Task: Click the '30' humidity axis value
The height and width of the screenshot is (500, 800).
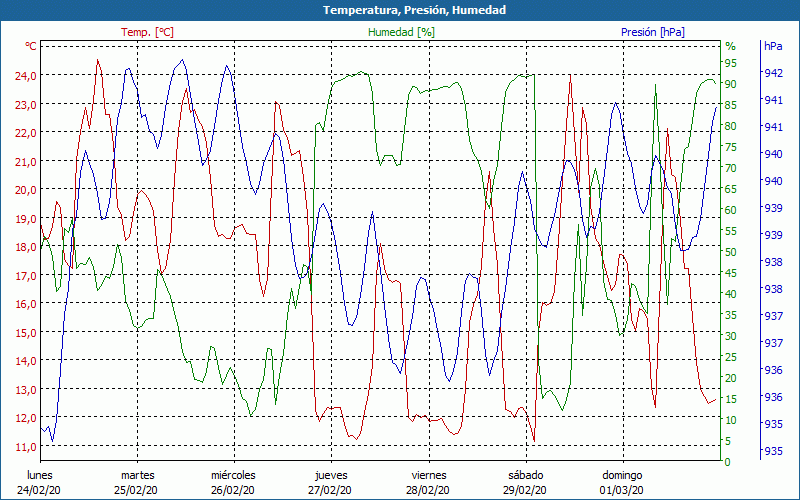Action: click(731, 336)
